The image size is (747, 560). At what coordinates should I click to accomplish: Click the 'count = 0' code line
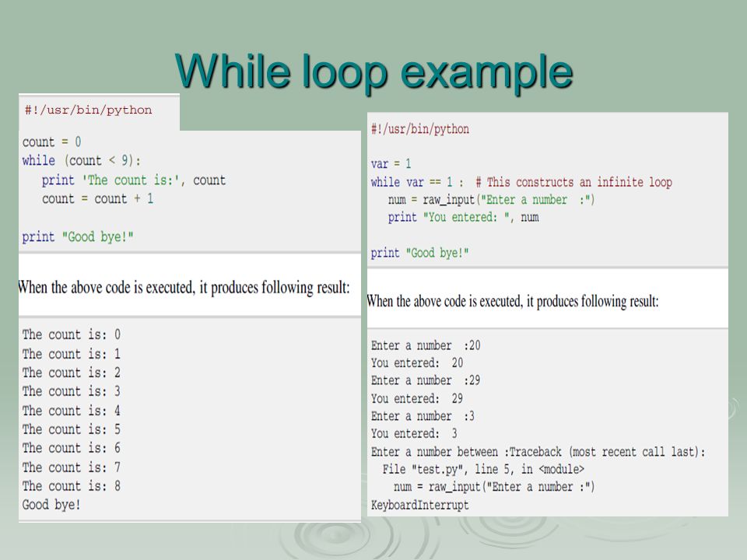(x=51, y=142)
